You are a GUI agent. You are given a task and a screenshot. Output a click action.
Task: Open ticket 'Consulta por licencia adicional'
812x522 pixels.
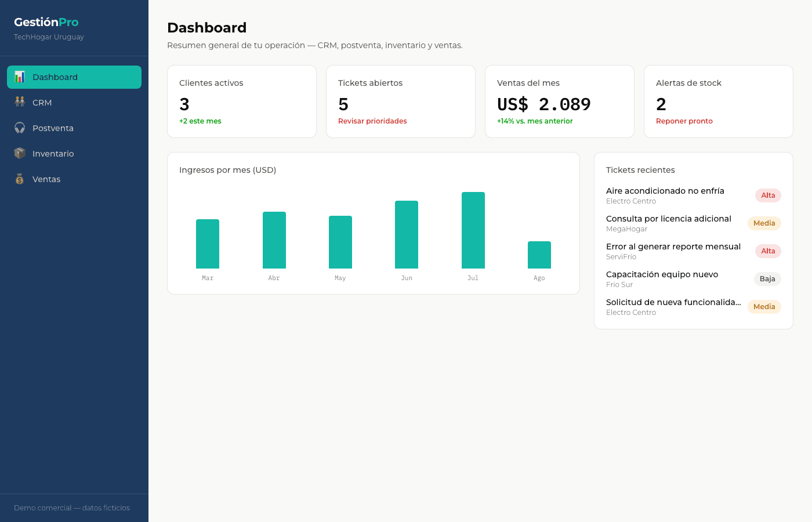(x=694, y=223)
